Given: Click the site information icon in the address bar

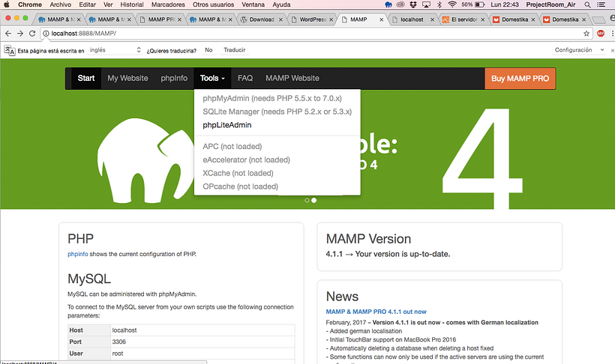Looking at the screenshot, I should 46,34.
